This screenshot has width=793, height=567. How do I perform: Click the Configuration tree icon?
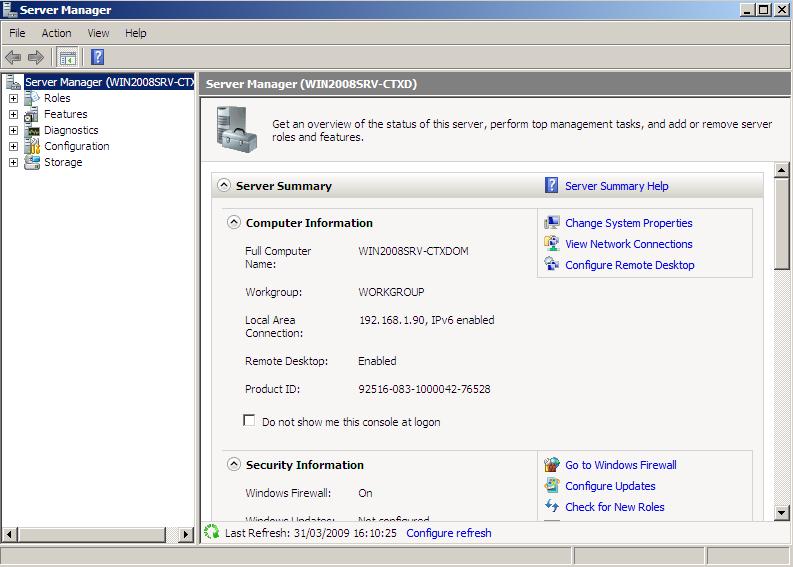pyautogui.click(x=32, y=146)
